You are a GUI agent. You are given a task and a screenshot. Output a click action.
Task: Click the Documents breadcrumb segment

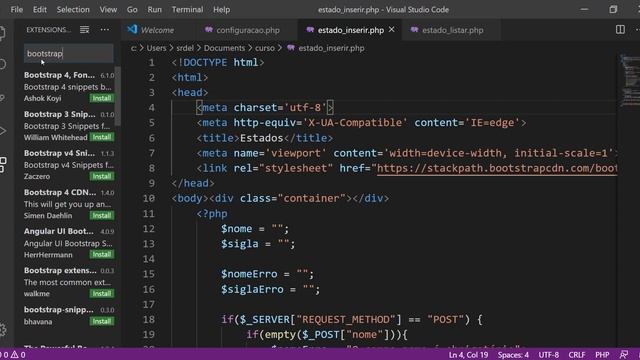[224, 48]
